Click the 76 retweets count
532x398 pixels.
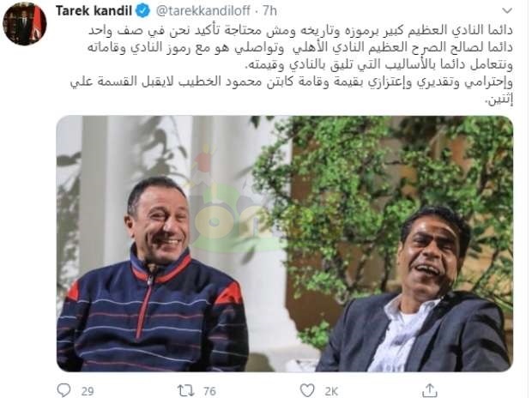[209, 391]
